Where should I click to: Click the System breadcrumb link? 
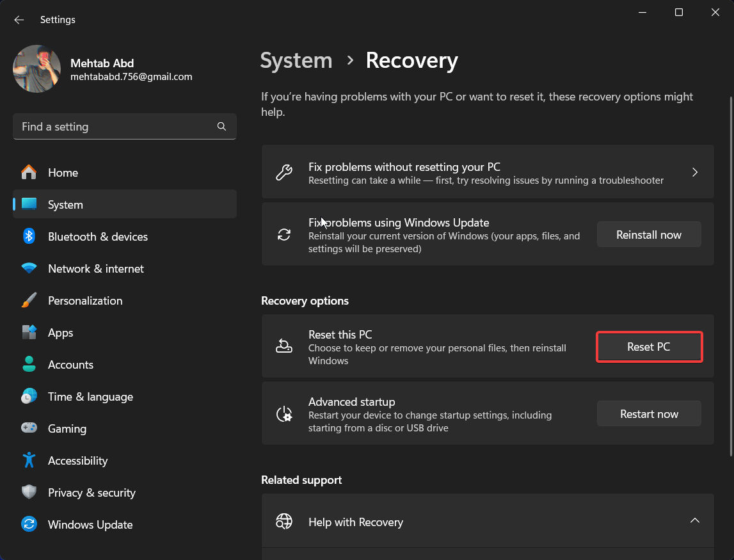click(296, 60)
